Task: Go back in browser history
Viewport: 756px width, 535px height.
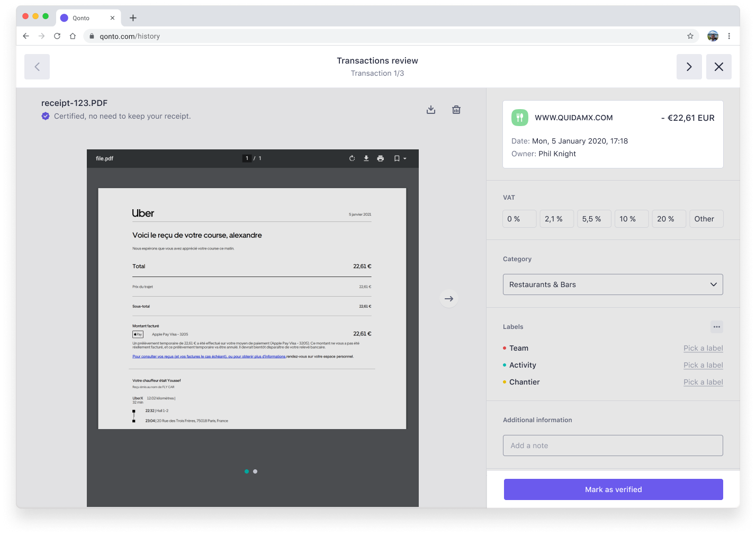Action: click(26, 36)
